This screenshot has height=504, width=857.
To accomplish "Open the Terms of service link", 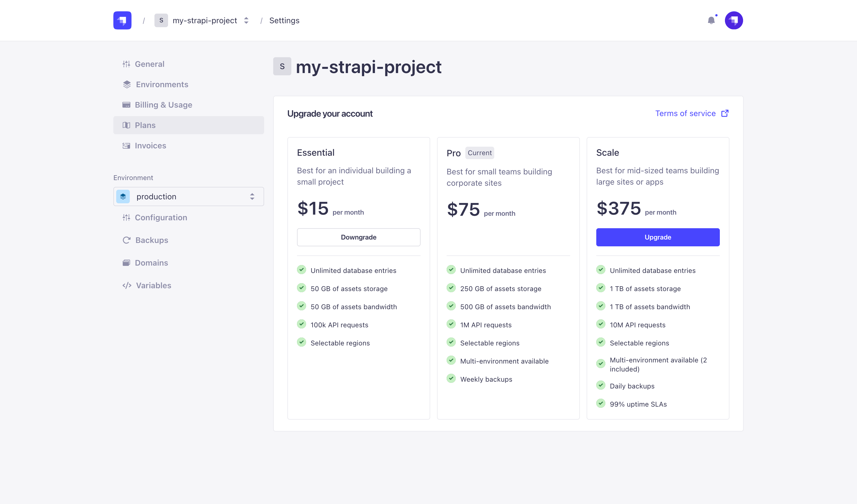I will [685, 113].
